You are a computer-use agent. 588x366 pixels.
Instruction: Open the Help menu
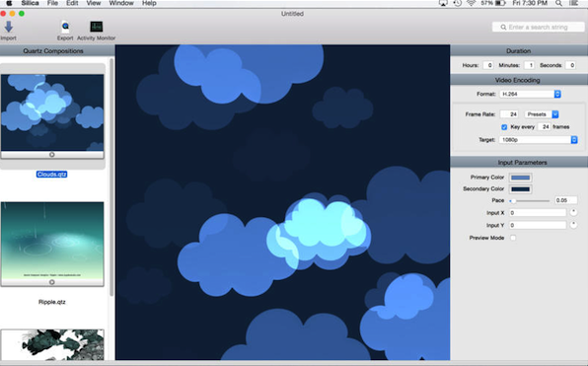pyautogui.click(x=149, y=3)
